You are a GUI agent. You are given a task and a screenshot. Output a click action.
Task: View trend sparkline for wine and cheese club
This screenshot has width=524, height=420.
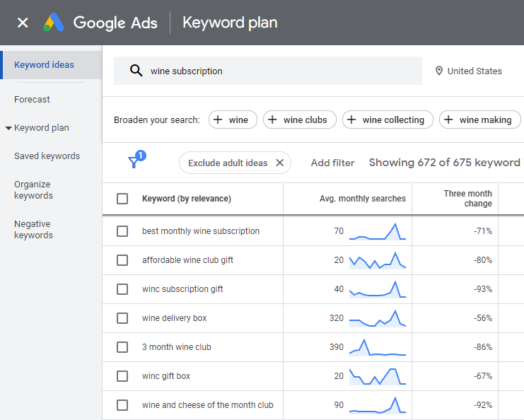point(378,405)
